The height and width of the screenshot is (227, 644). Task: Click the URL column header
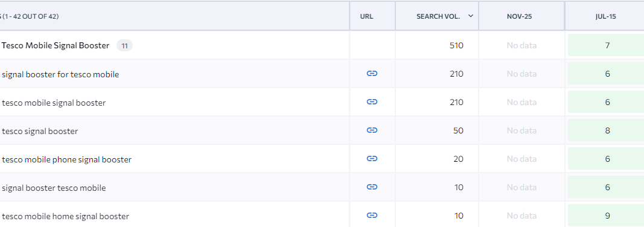click(366, 16)
